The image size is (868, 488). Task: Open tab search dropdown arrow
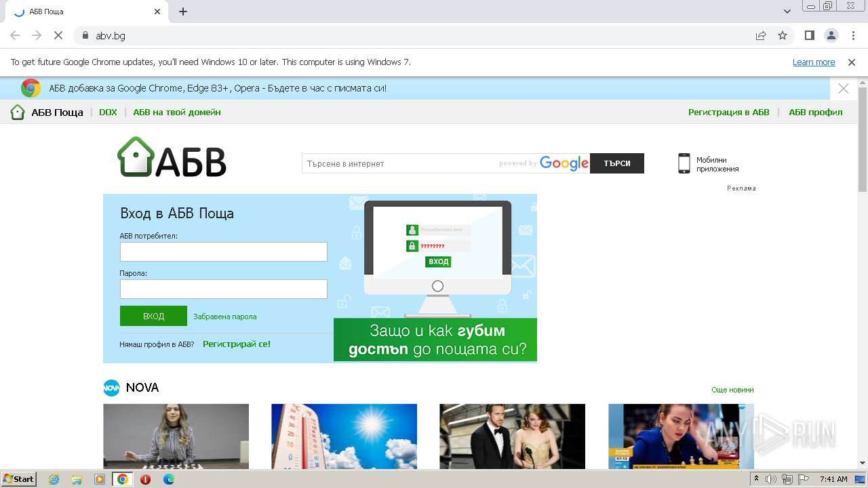tap(787, 12)
